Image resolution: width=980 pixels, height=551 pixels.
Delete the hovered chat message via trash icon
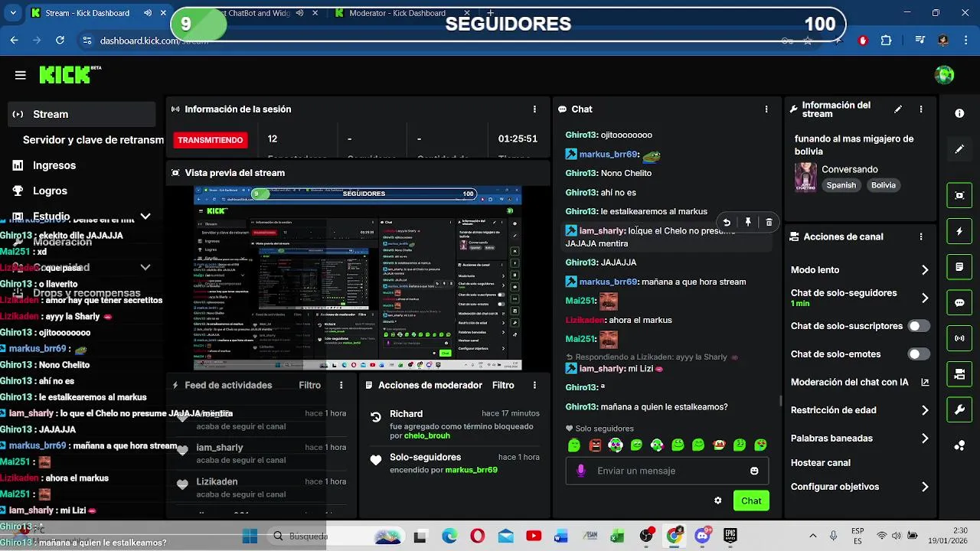click(x=769, y=222)
